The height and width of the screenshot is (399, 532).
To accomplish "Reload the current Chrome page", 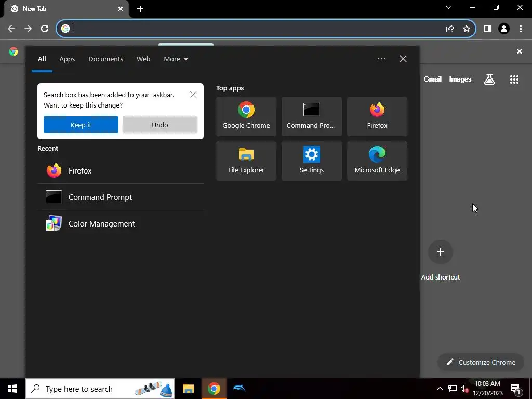I will pos(45,29).
